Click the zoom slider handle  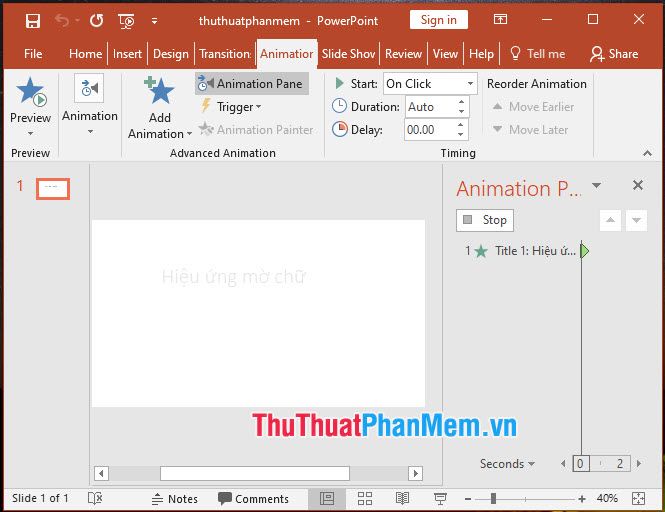pos(493,499)
